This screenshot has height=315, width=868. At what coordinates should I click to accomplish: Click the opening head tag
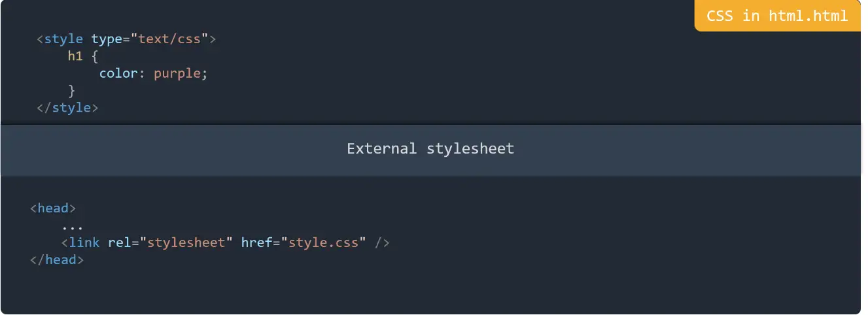53,208
